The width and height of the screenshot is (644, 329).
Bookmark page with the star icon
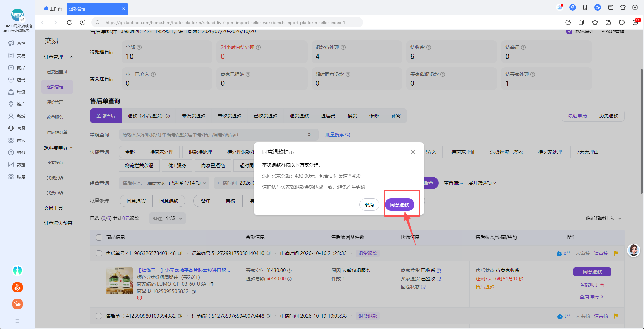click(x=595, y=22)
